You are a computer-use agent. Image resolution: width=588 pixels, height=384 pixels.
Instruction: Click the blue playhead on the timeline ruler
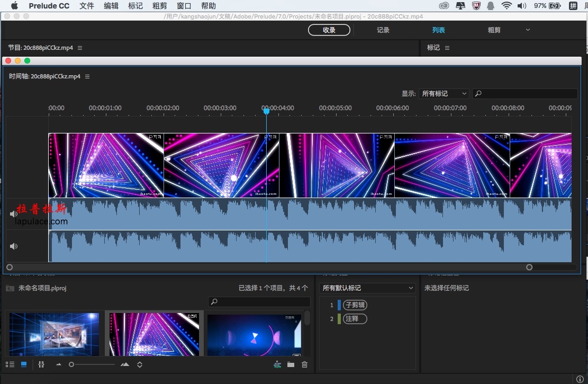tap(266, 111)
